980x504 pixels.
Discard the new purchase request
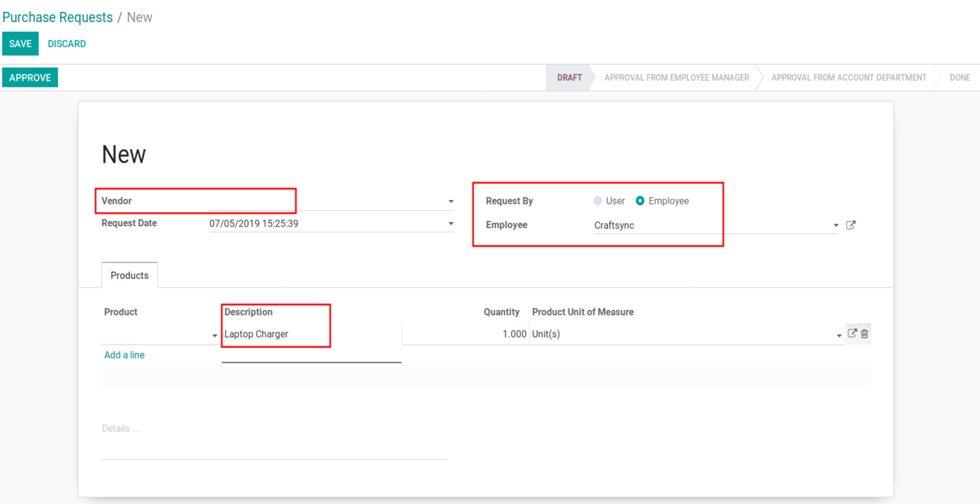point(67,44)
